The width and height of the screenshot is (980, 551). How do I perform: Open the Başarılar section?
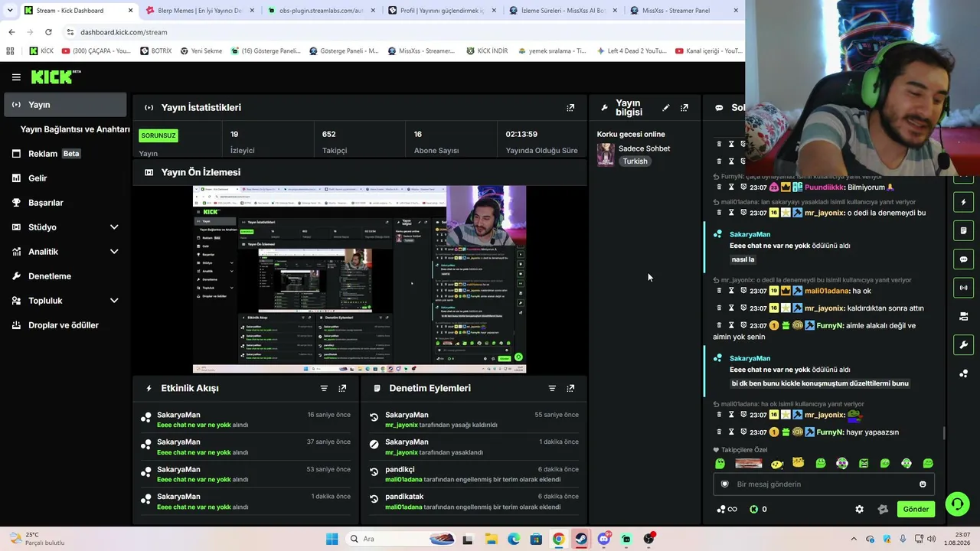point(65,203)
